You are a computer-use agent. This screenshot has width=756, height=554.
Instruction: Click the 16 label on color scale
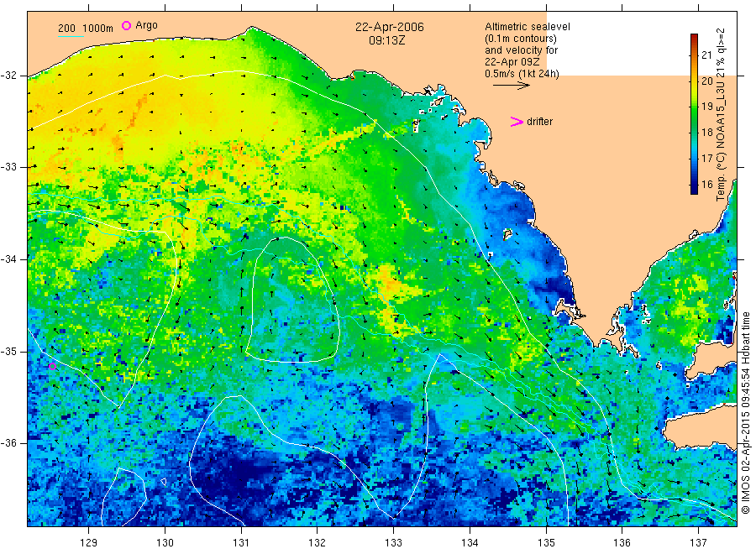(x=706, y=184)
